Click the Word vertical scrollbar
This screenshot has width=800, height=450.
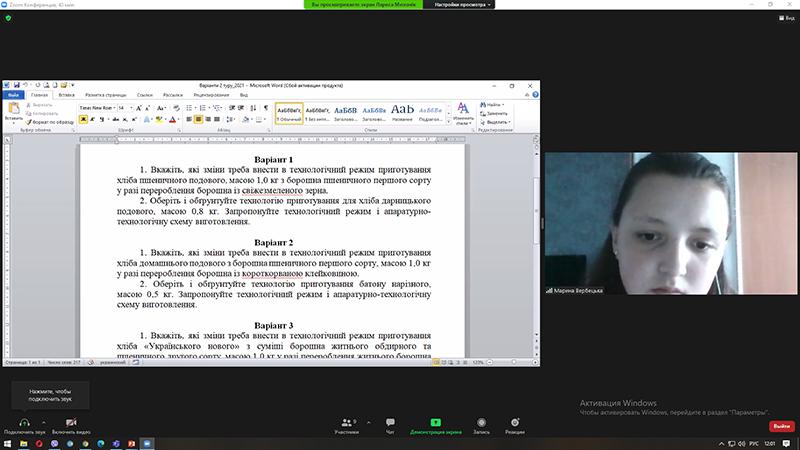click(x=536, y=250)
